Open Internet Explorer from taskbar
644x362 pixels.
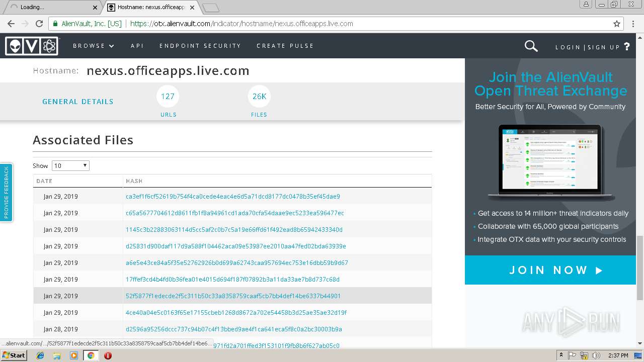40,355
